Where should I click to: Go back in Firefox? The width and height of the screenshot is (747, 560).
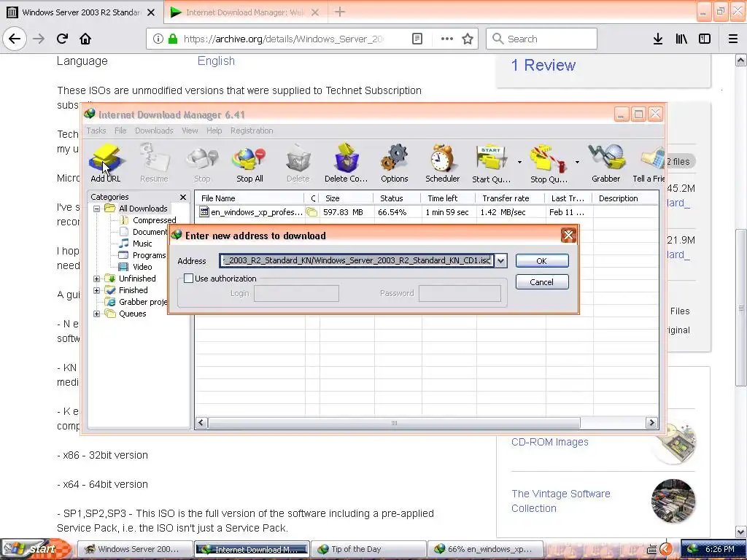(15, 39)
